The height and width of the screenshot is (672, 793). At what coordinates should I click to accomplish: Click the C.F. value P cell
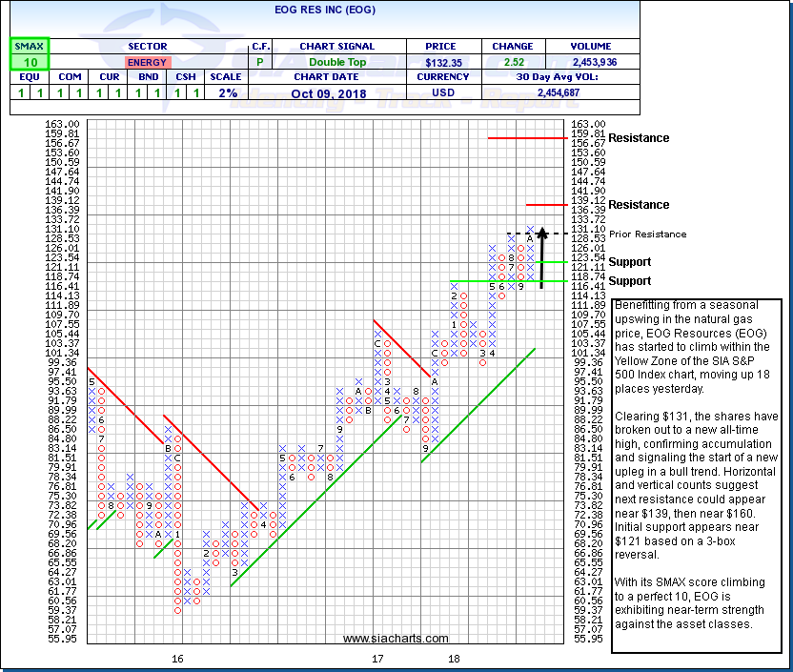coord(260,62)
